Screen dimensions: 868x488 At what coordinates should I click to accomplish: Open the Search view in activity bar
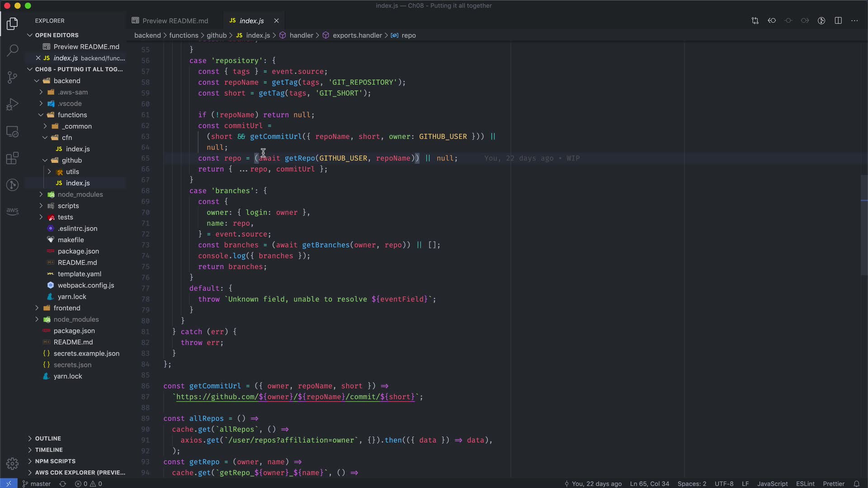click(12, 50)
